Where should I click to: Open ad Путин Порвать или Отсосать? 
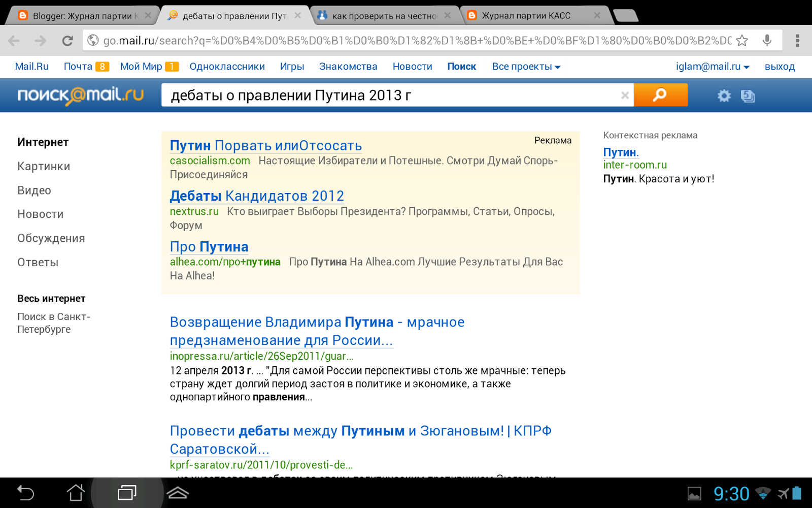(266, 146)
